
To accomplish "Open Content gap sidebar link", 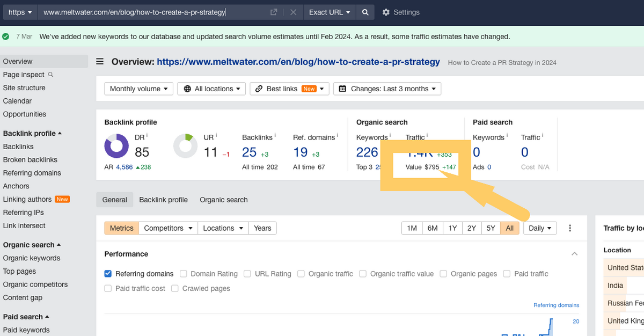I will click(23, 297).
